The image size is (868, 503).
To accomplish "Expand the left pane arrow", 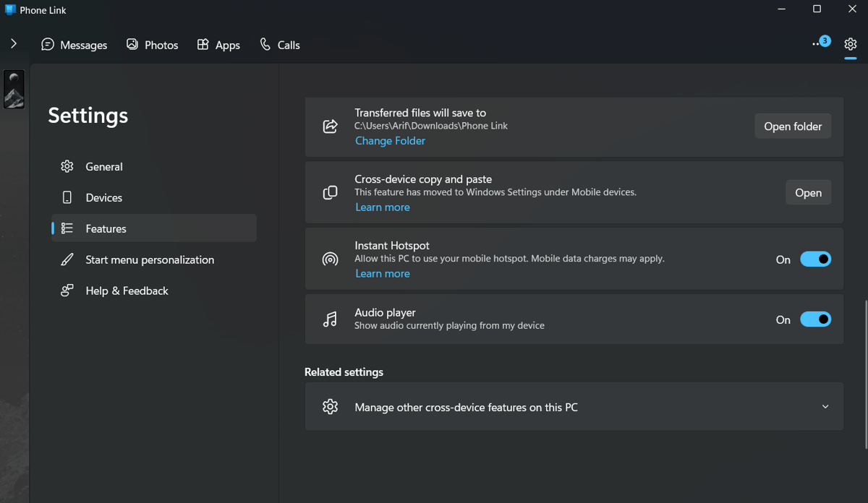I will coord(14,44).
